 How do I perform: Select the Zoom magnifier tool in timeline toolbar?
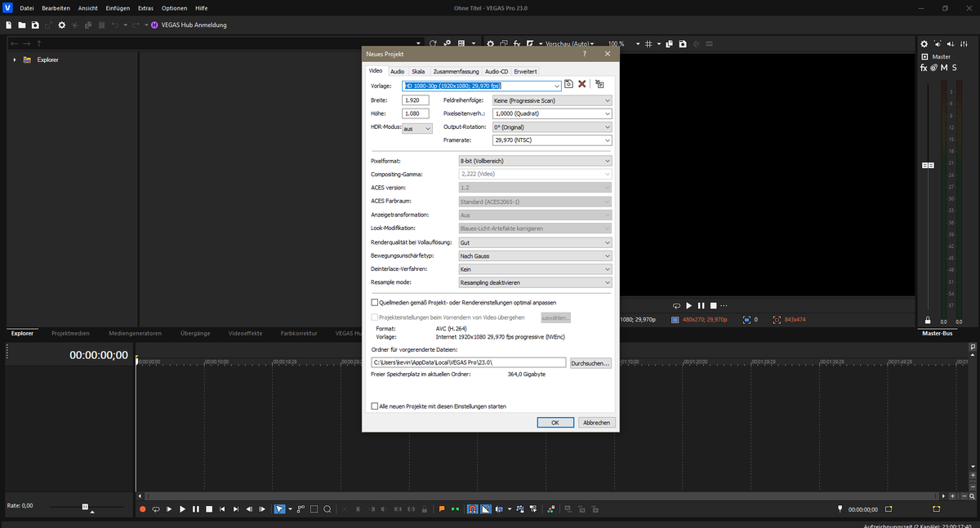(327, 509)
